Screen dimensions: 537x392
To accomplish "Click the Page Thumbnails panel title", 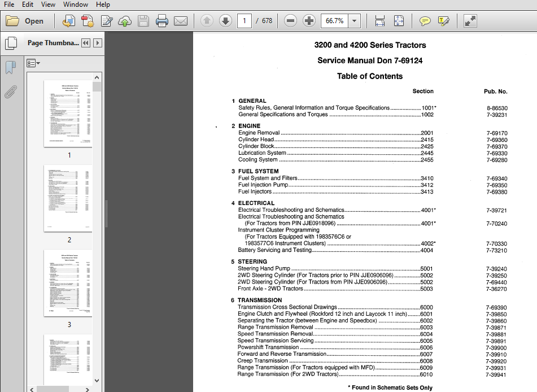I will (53, 43).
